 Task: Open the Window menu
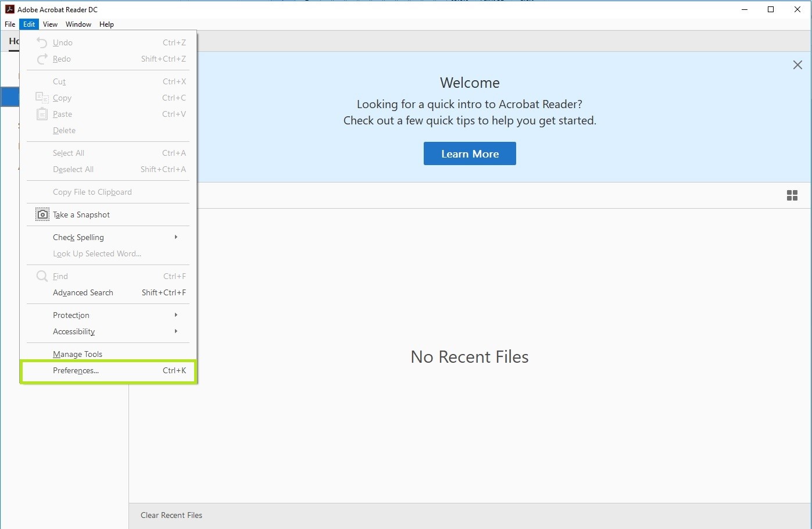coord(78,24)
